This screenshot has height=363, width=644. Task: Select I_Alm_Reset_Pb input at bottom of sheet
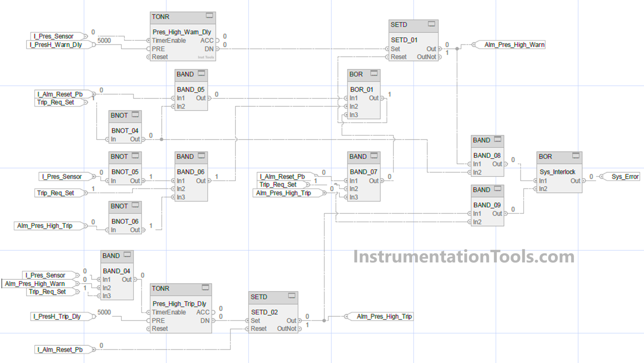[65, 349]
